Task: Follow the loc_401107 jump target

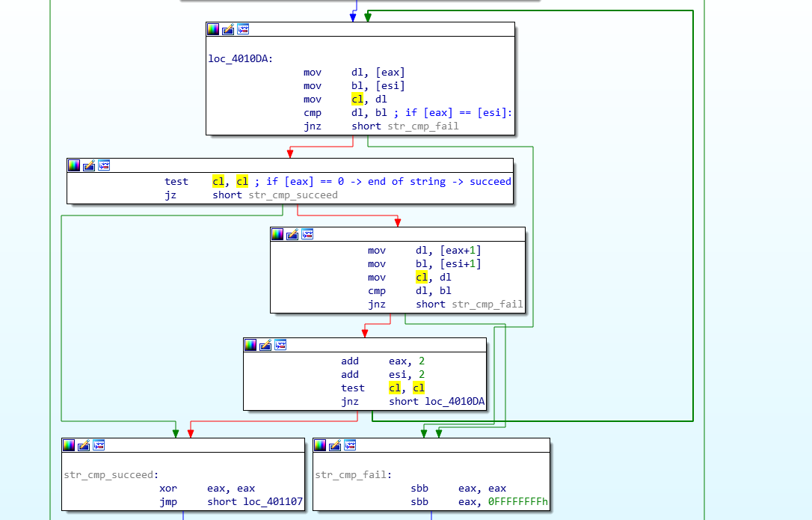Action: (273, 502)
